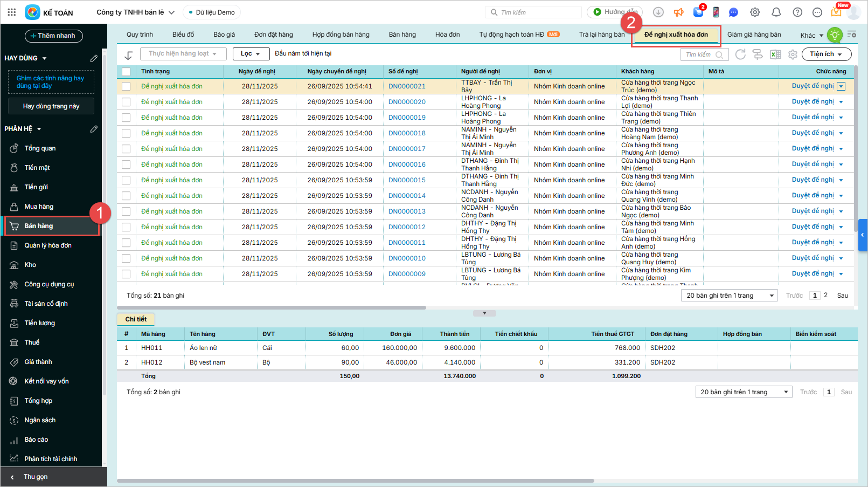Click the app launcher grid icon

pyautogui.click(x=12, y=12)
